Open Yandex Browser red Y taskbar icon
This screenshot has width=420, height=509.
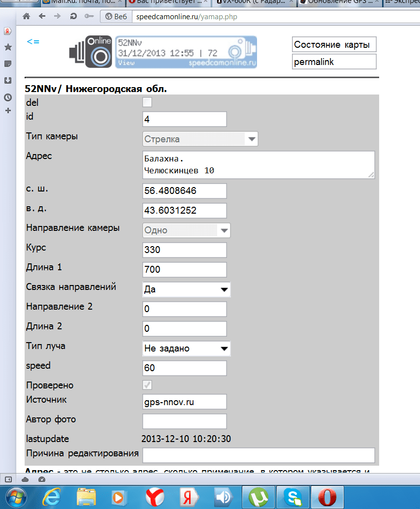tap(155, 497)
